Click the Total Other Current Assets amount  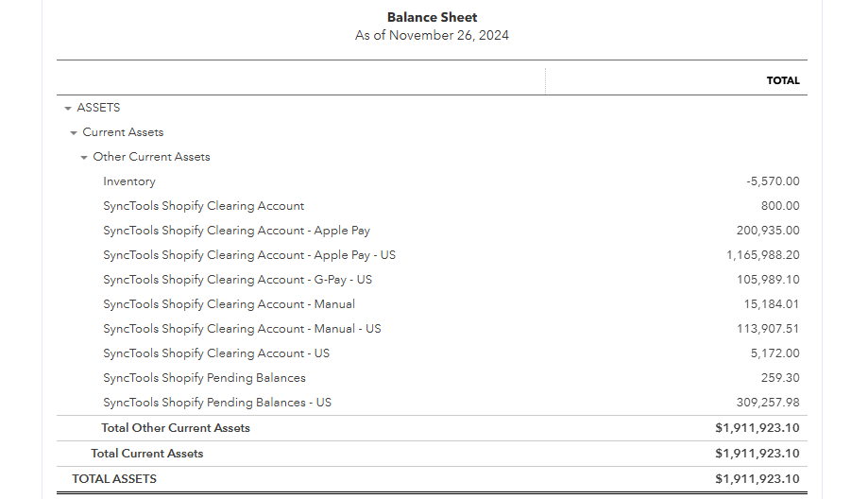757,428
